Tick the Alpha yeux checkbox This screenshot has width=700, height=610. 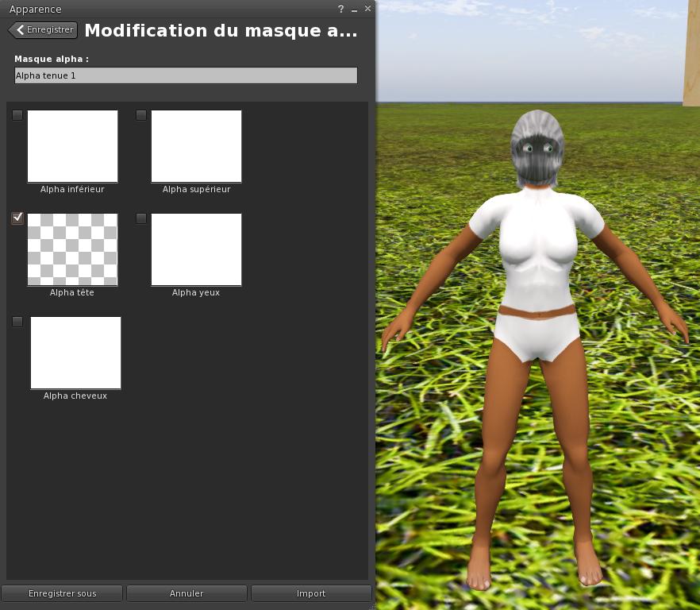(x=141, y=218)
